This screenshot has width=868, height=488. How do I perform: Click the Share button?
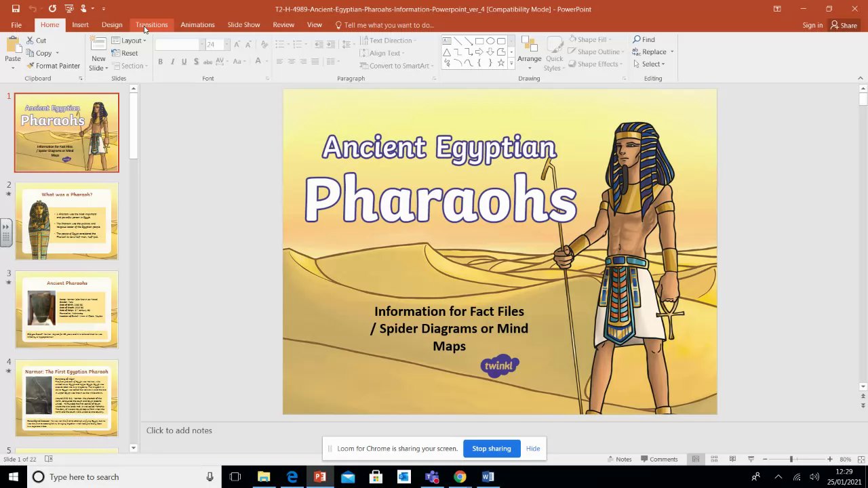point(844,25)
